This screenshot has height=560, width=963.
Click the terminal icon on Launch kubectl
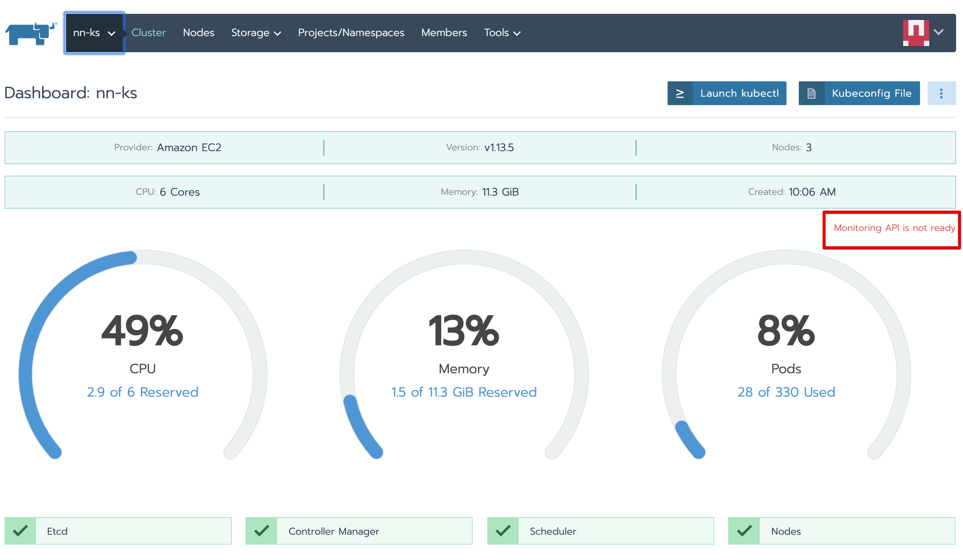(x=680, y=93)
